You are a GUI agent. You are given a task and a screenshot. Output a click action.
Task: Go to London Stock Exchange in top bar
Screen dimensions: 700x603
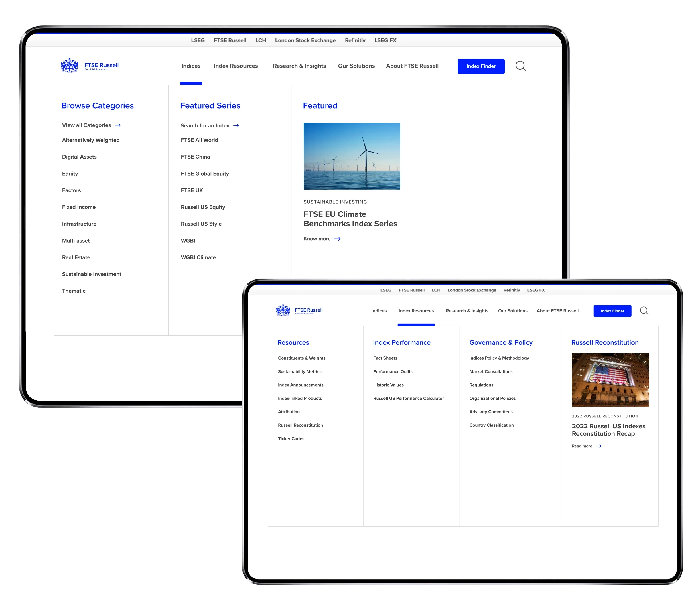click(x=305, y=40)
